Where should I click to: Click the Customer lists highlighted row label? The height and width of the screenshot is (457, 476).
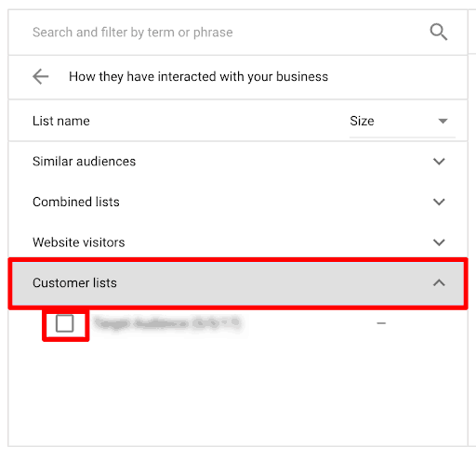[74, 282]
